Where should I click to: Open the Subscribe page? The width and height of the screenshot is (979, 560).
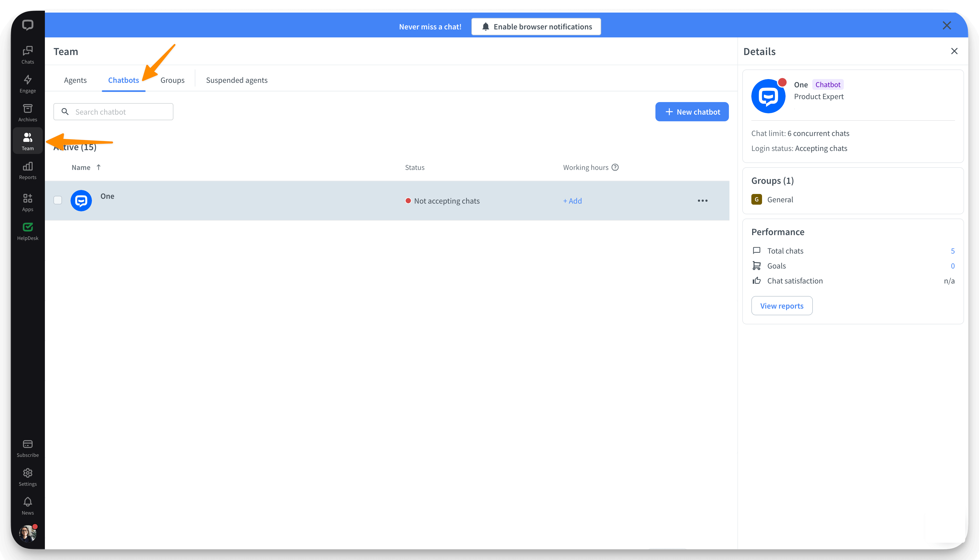pos(28,448)
